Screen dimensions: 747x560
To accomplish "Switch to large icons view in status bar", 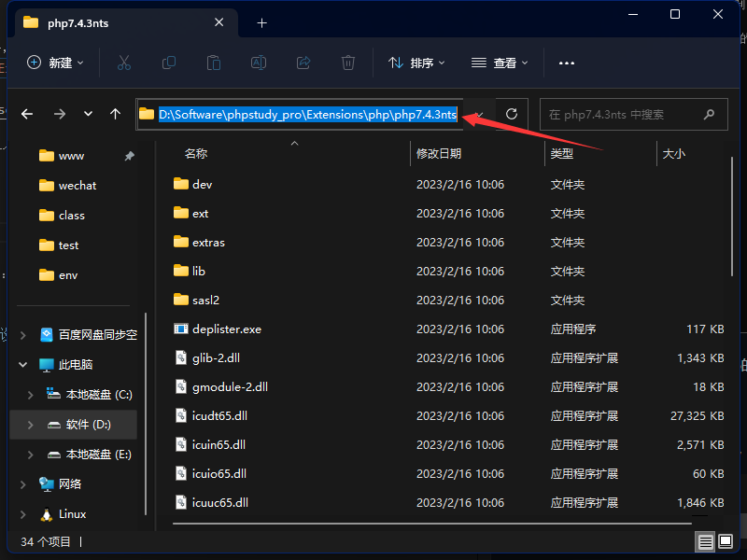I will pos(726,541).
